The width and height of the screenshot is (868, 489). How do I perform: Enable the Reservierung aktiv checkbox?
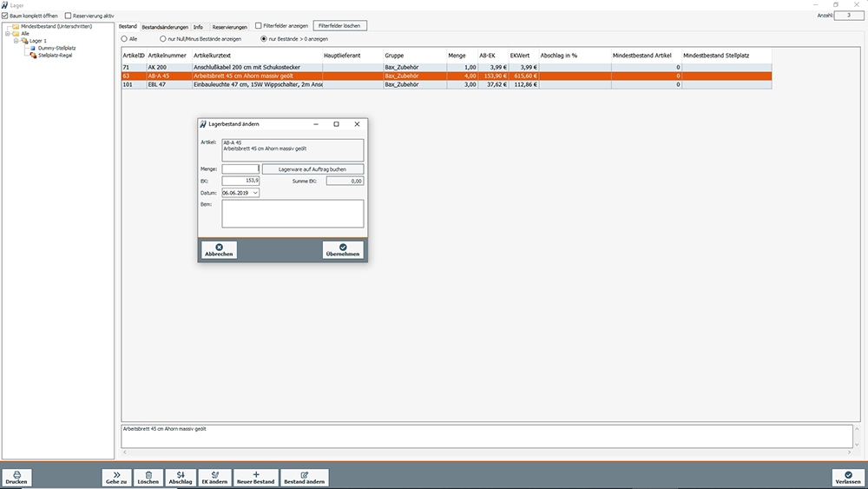click(x=69, y=16)
